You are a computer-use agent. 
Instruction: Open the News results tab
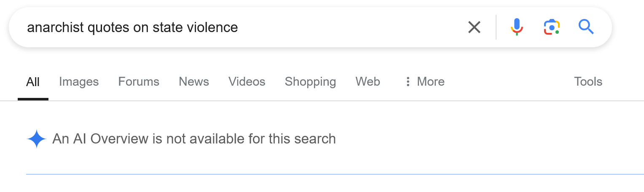[x=194, y=81]
